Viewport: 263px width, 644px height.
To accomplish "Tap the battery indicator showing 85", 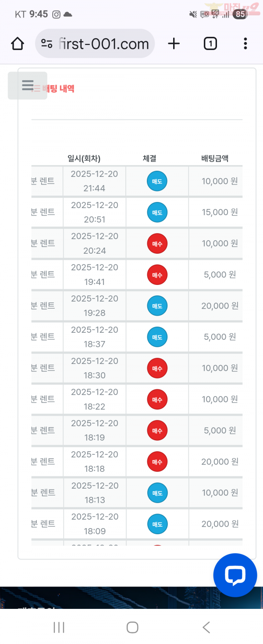I will [239, 14].
